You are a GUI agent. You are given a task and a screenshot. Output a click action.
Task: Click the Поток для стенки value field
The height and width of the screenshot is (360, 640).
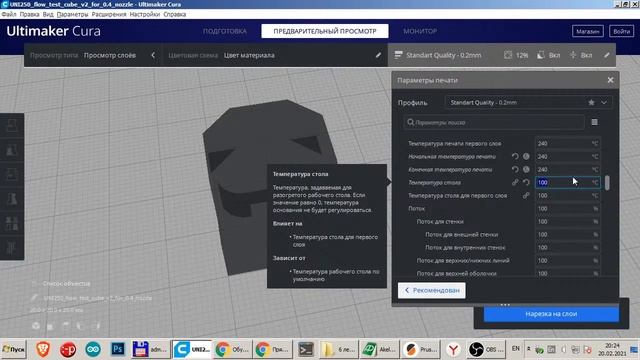(567, 222)
